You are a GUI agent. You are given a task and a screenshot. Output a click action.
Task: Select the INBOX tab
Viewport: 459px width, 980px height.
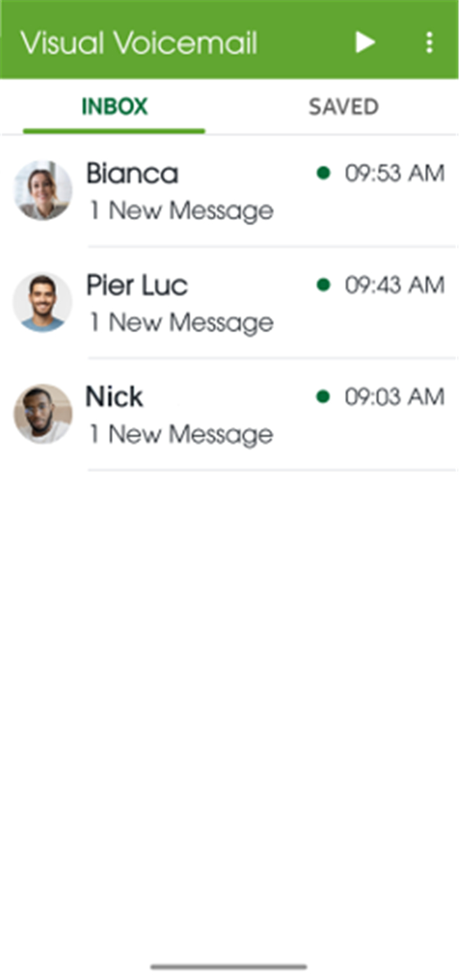point(115,107)
